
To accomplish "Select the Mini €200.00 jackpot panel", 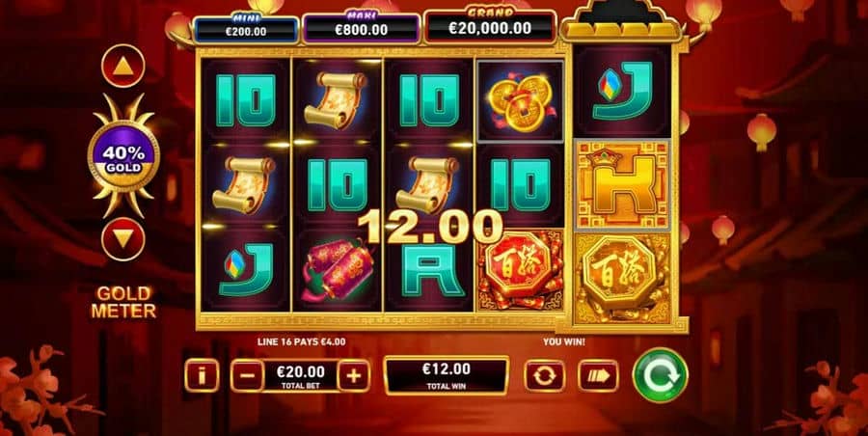I will 246,29.
